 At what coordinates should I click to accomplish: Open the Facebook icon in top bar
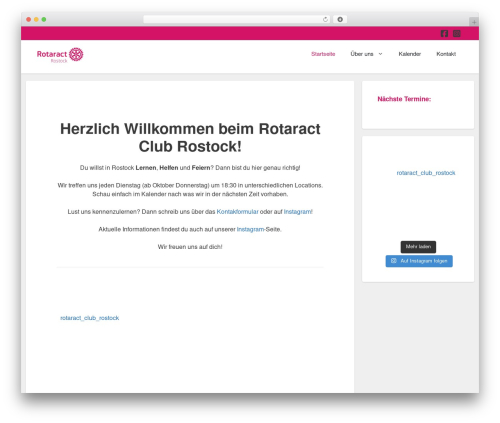[x=444, y=33]
